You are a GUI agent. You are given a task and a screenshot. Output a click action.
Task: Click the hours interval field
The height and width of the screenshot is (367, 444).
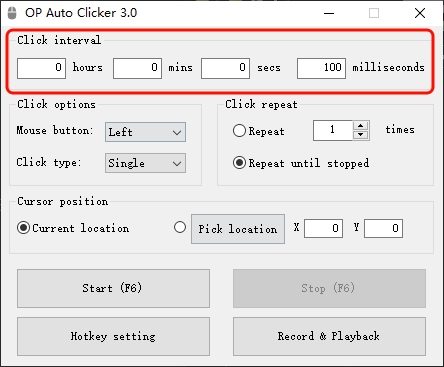41,68
